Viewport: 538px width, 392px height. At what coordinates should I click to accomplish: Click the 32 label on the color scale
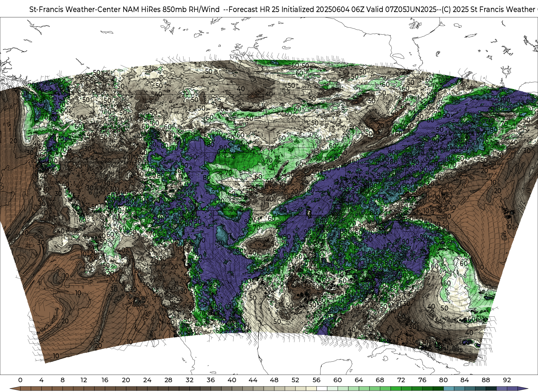click(x=189, y=380)
